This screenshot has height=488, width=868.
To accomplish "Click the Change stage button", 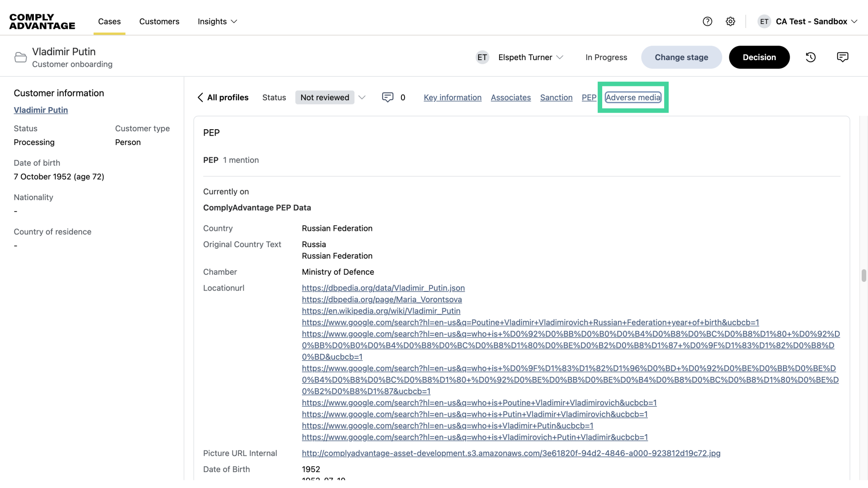I will [x=681, y=57].
